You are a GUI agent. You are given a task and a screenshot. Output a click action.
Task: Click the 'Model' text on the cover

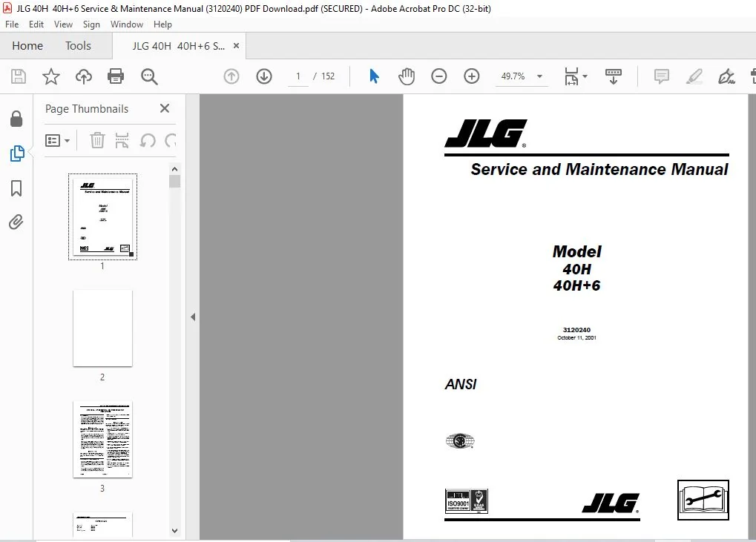point(576,251)
